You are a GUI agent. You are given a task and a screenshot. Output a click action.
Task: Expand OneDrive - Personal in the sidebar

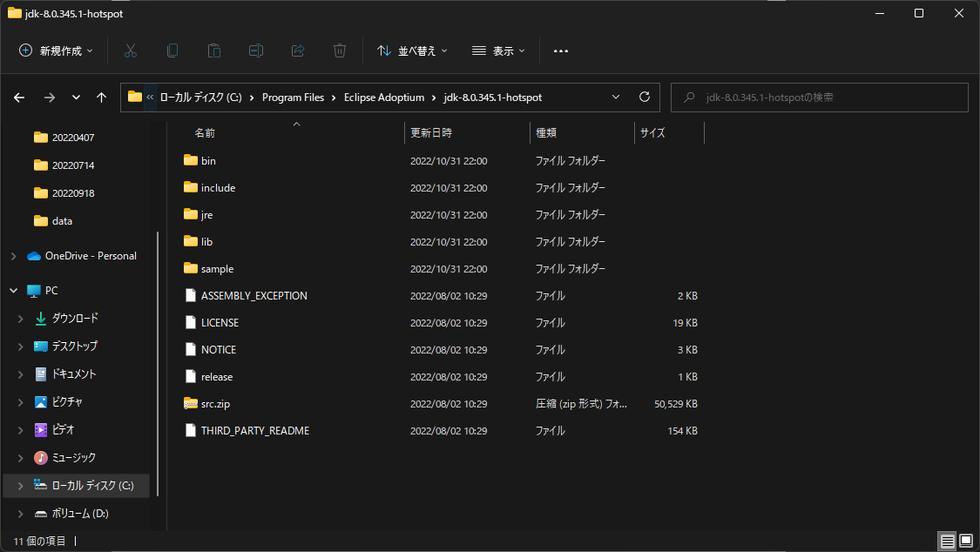12,255
